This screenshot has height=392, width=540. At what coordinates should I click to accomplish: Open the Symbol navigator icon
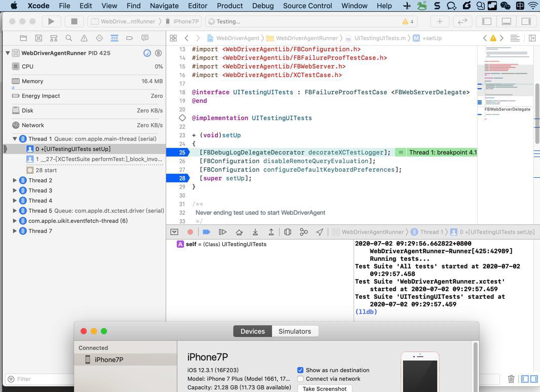coord(54,38)
